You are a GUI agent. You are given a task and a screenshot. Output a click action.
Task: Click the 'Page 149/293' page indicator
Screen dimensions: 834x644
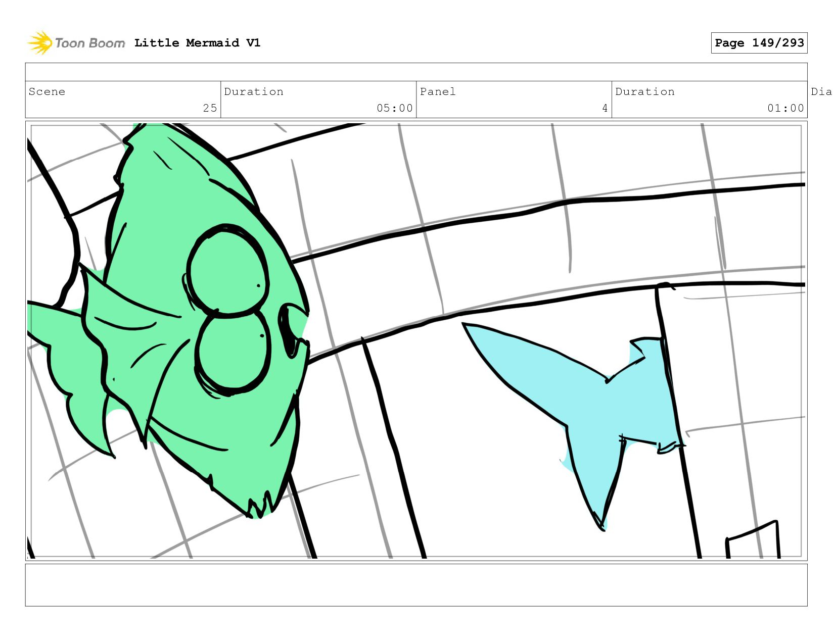[759, 43]
